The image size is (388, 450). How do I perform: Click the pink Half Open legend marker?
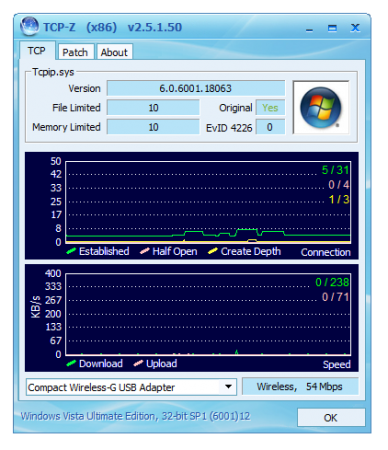point(144,251)
